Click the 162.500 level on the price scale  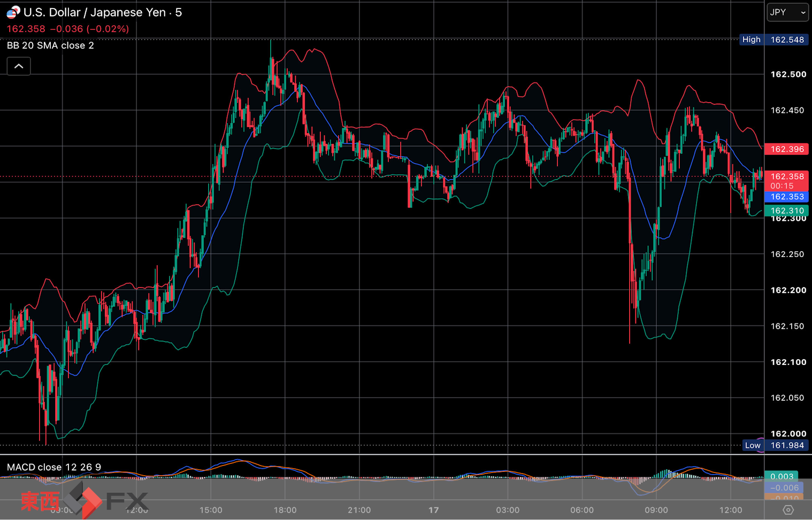coord(788,74)
